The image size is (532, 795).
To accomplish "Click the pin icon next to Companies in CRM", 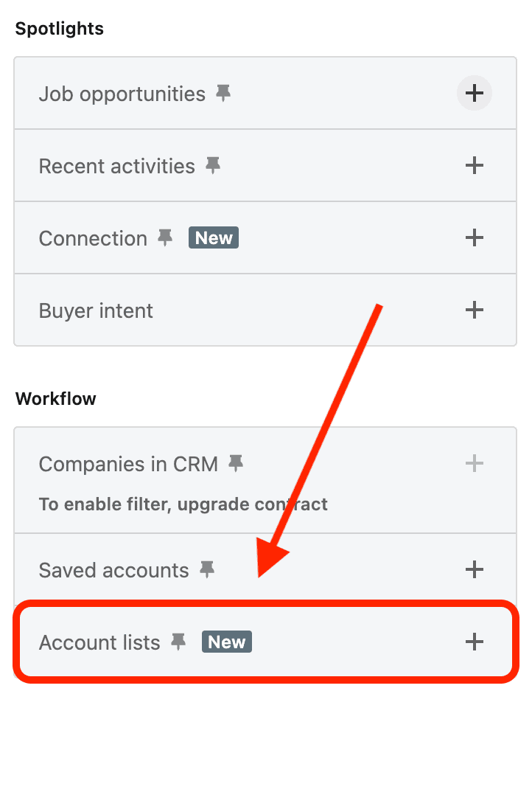I will pos(236,464).
